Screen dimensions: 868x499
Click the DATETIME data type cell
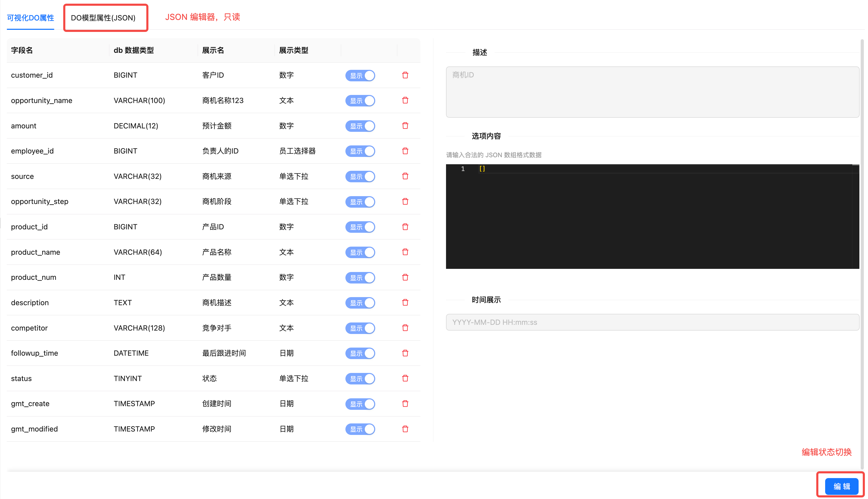[x=131, y=353]
